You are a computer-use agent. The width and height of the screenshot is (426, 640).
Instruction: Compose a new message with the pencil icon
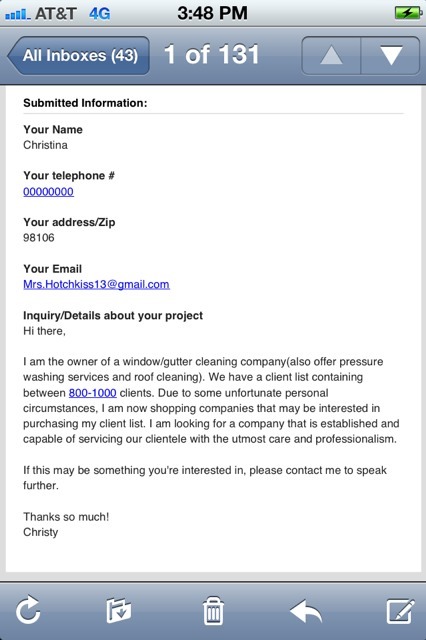click(x=401, y=611)
